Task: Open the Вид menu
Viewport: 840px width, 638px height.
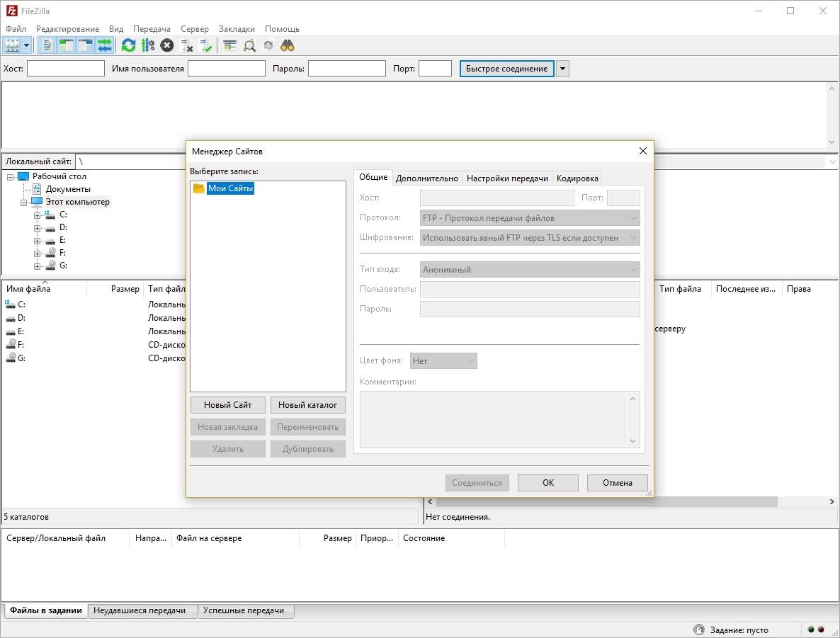Action: point(116,29)
